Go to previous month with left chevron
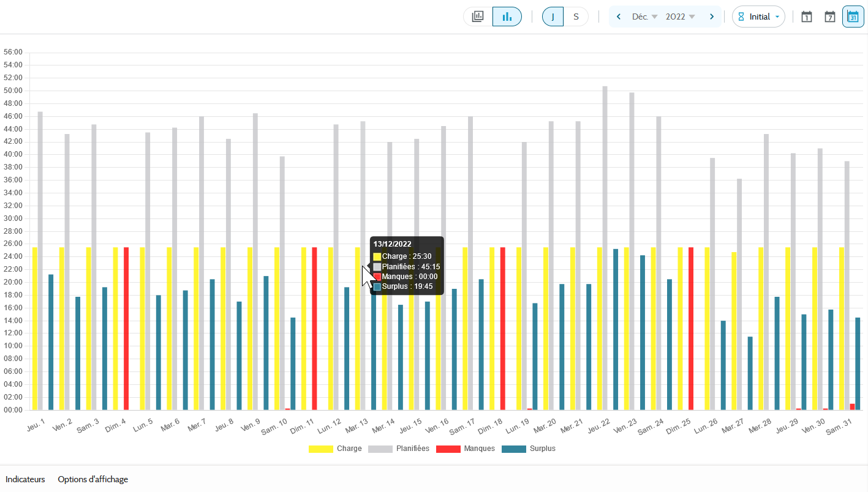 click(x=619, y=17)
